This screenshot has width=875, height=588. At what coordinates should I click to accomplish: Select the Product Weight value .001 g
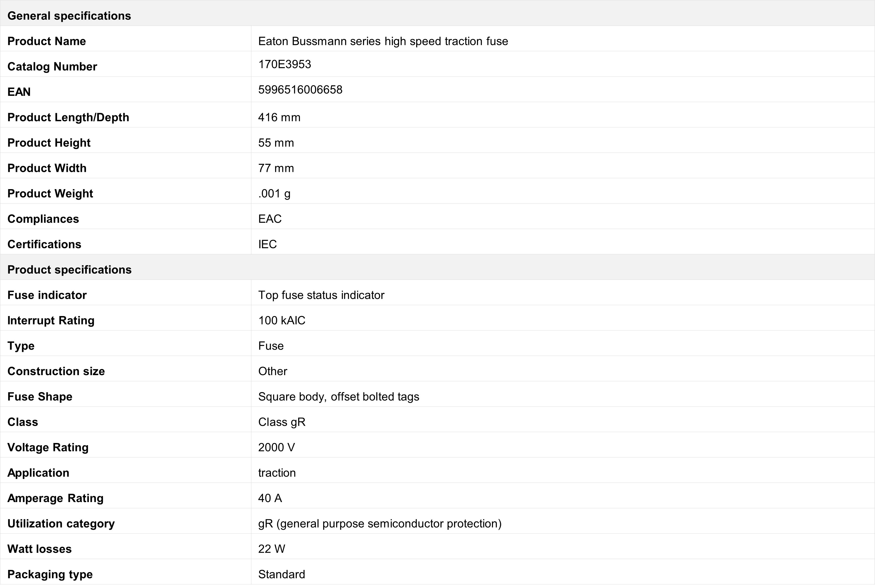[x=274, y=193]
